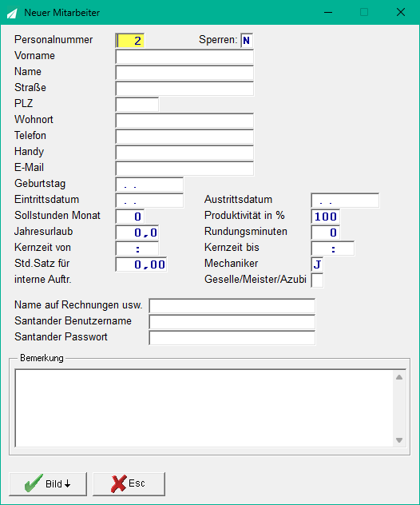Image resolution: width=420 pixels, height=505 pixels.
Task: Click the Bemerkung scrollbar up arrow
Action: [x=399, y=377]
